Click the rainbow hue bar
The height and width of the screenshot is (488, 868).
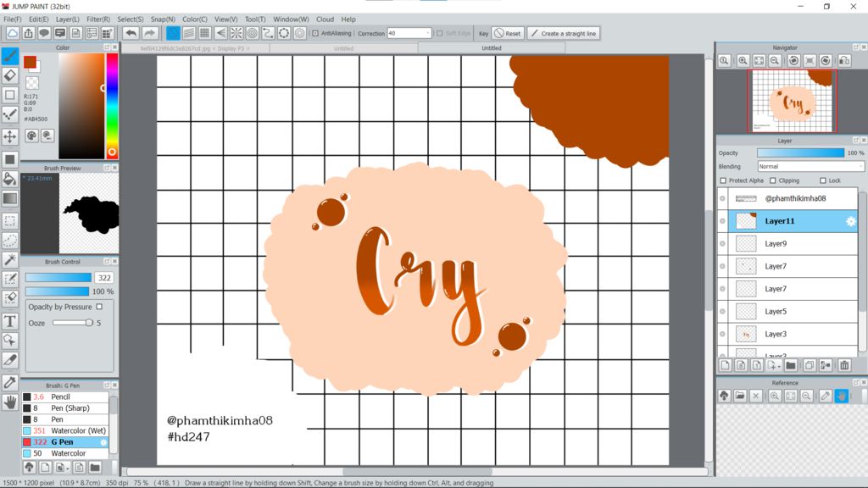[112, 105]
